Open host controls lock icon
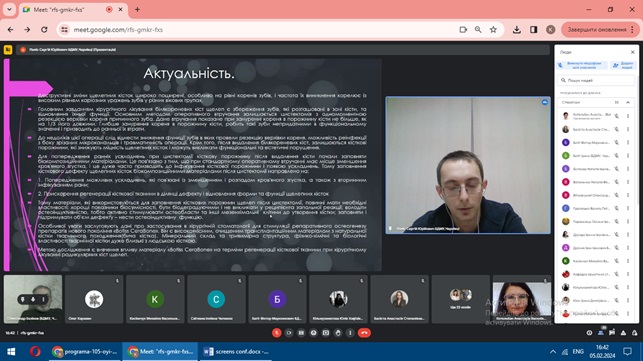Screen dimensions: 643x361 point(635,333)
